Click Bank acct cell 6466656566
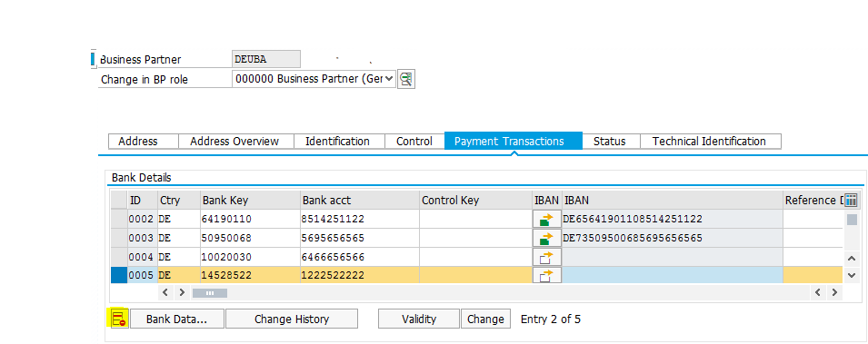This screenshot has width=868, height=344. click(360, 257)
